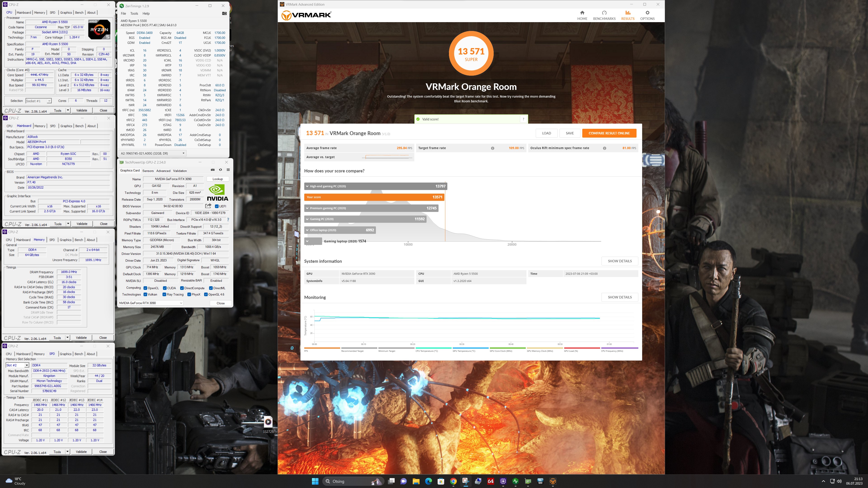Switch to GPU-Z taskbar icon
Viewport: 868px width, 488px height.
click(x=528, y=481)
